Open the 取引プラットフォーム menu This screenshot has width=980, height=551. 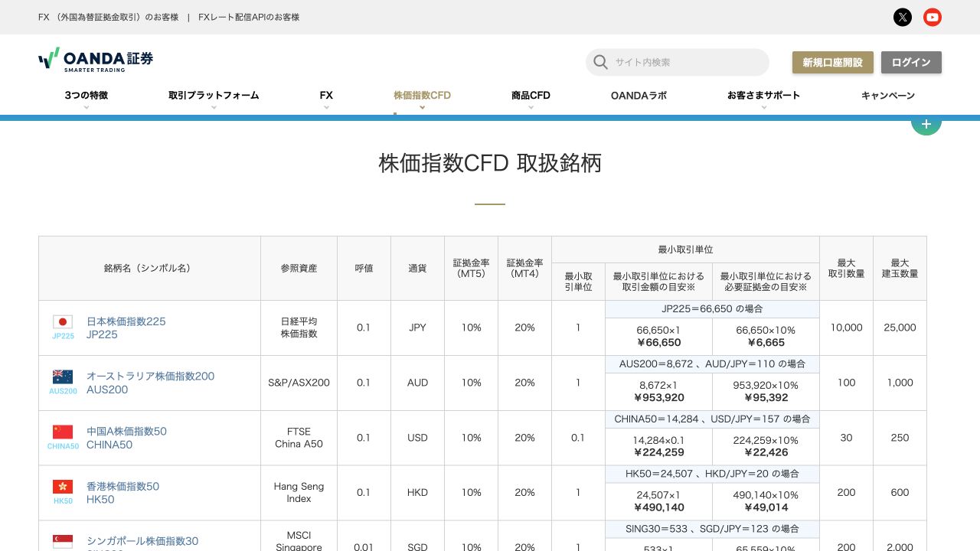(214, 96)
